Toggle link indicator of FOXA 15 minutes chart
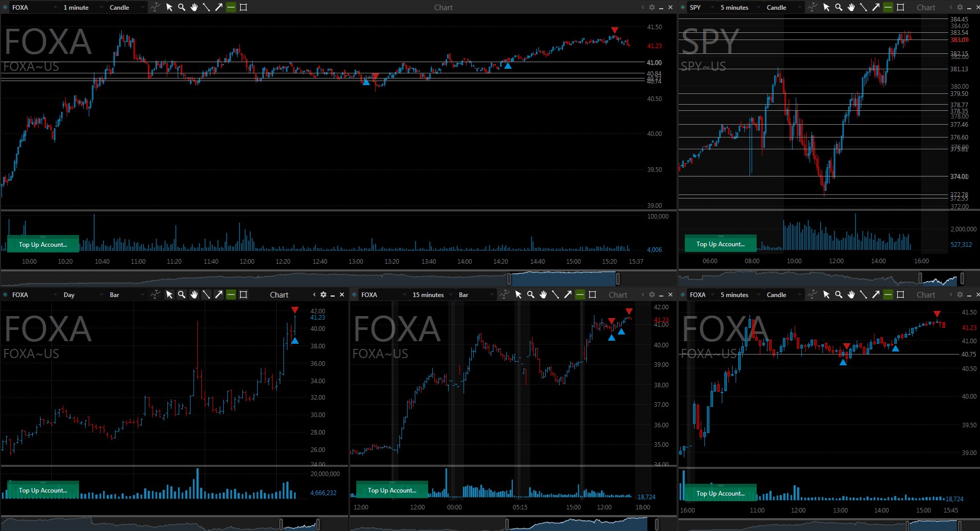This screenshot has height=531, width=980. [x=354, y=294]
